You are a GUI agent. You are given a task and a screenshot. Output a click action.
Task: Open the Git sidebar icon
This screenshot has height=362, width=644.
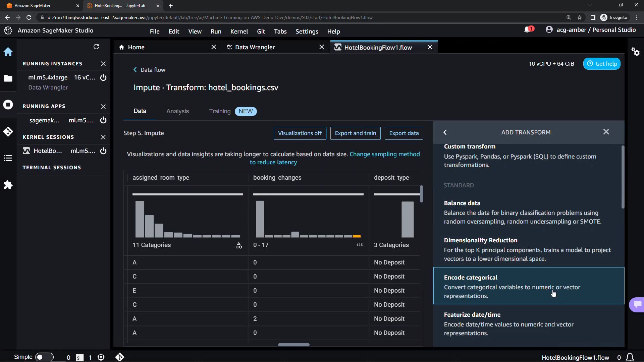tap(8, 132)
